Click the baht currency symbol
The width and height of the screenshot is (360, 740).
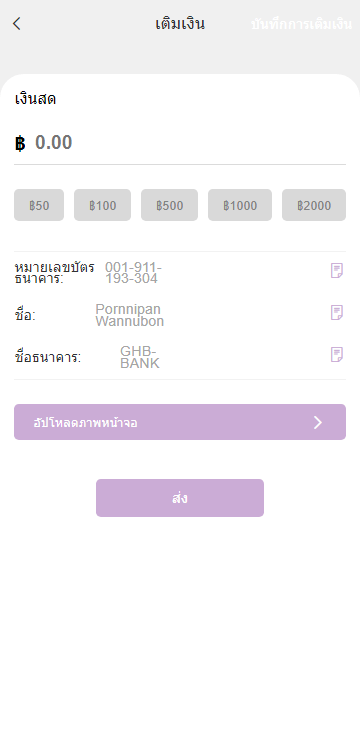pyautogui.click(x=20, y=143)
